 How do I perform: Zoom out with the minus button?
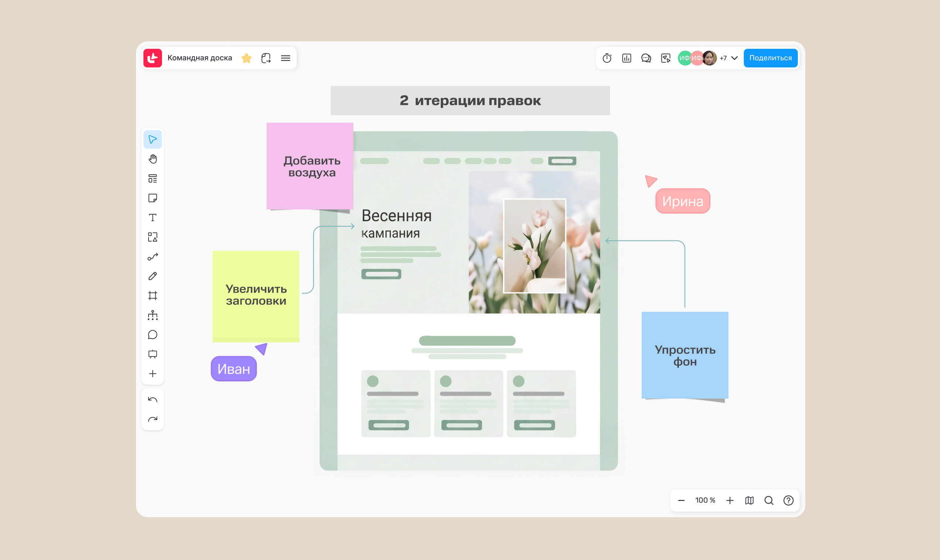point(681,501)
